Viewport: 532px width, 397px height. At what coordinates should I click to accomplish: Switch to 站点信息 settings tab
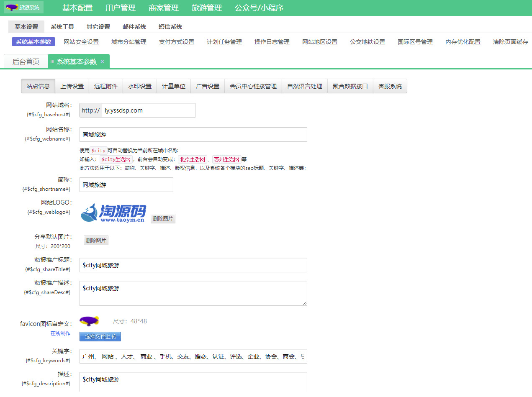38,86
